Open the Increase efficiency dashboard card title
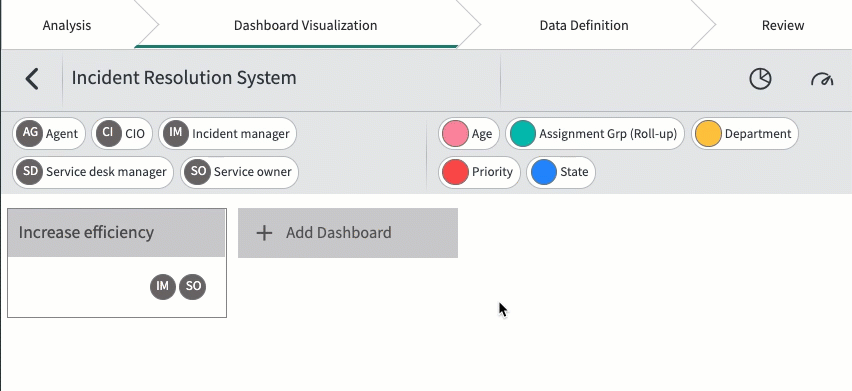 tap(86, 232)
